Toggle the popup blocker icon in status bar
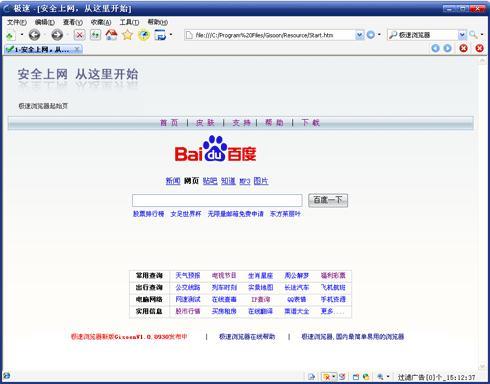The height and width of the screenshot is (384, 490). pyautogui.click(x=327, y=377)
